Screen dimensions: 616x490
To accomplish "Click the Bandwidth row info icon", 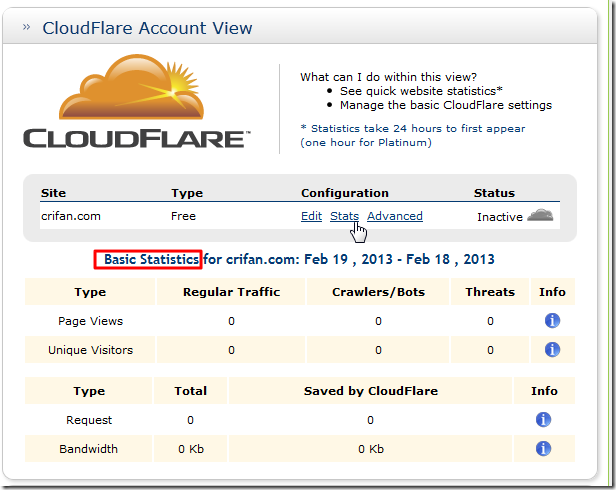I will click(544, 449).
